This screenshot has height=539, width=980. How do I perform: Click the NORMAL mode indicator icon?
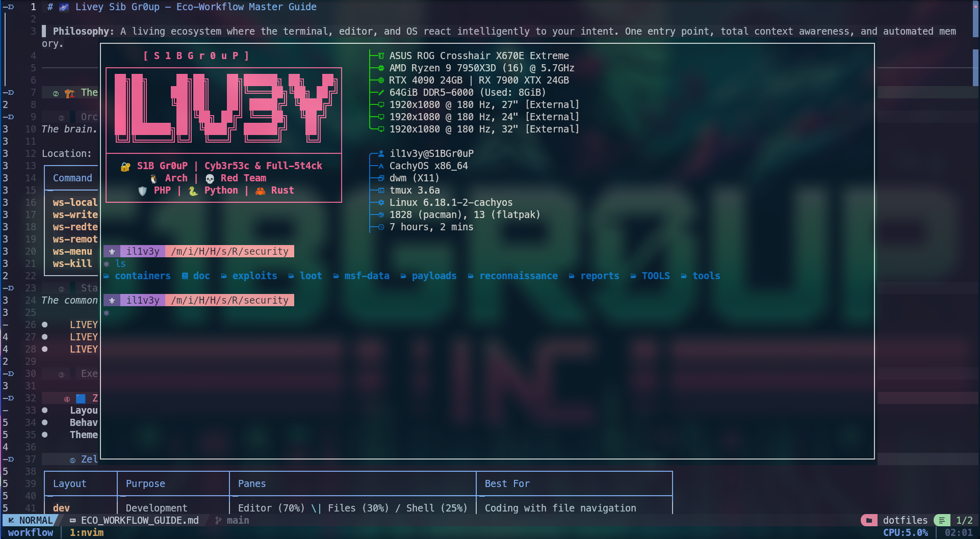pos(11,520)
